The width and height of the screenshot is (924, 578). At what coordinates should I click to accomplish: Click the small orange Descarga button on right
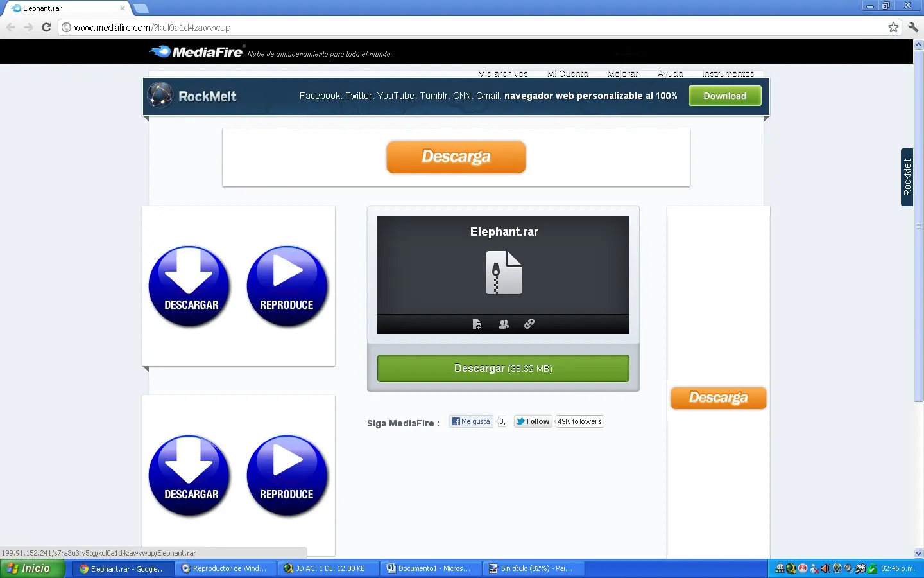(719, 398)
